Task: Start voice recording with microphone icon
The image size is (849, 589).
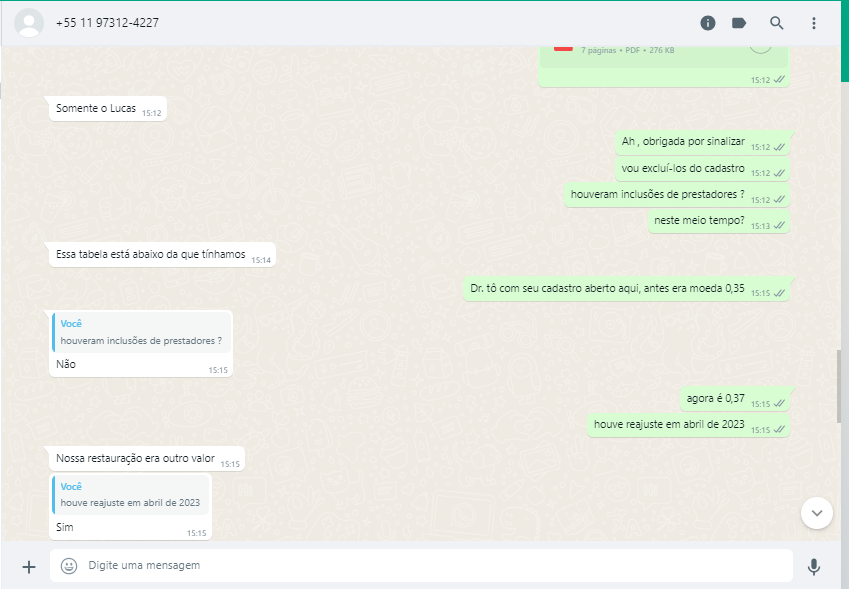Action: [813, 566]
